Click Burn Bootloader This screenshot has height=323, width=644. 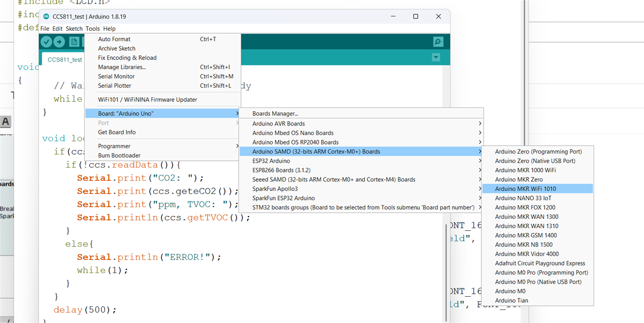(163, 156)
